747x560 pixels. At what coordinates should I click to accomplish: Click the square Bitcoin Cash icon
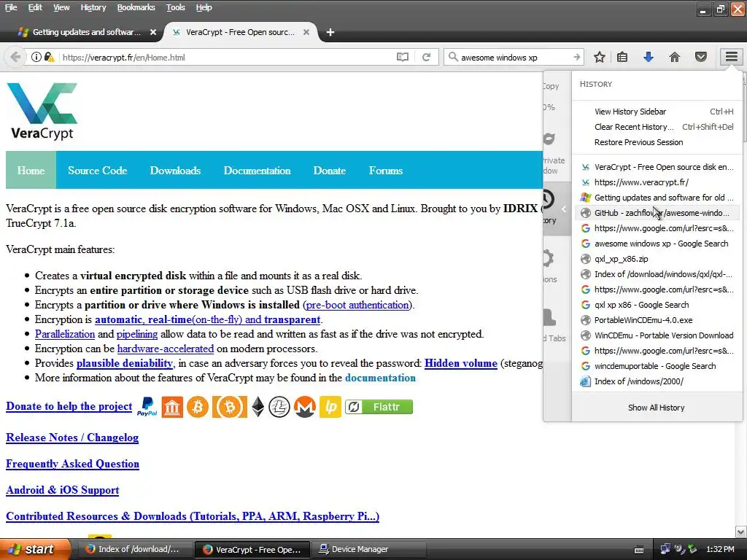229,407
